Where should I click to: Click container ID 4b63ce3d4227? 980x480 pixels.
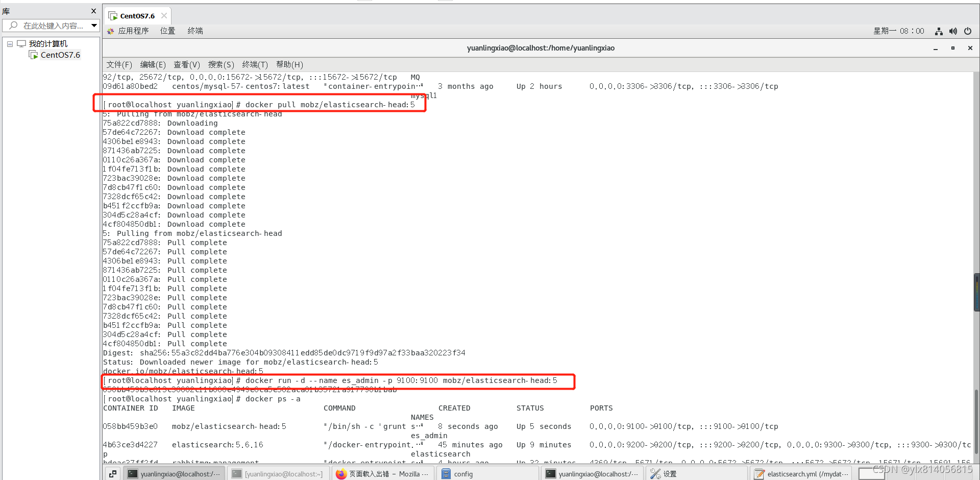point(131,445)
